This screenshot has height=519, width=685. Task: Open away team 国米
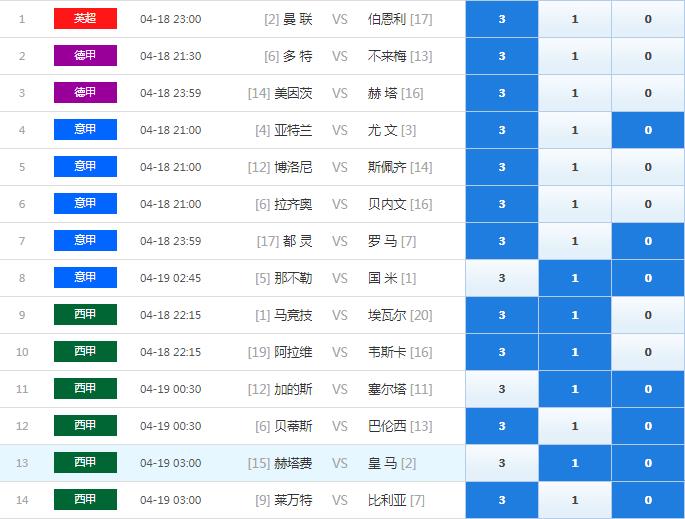click(382, 278)
